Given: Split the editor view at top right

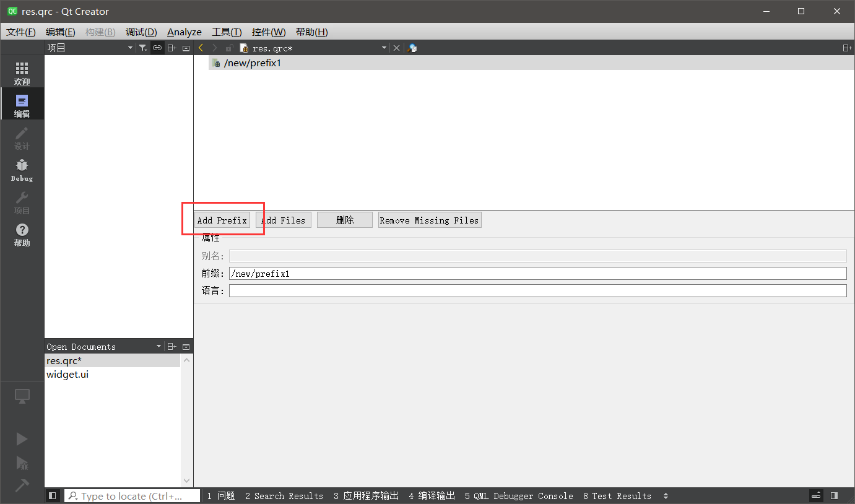Looking at the screenshot, I should [x=847, y=48].
